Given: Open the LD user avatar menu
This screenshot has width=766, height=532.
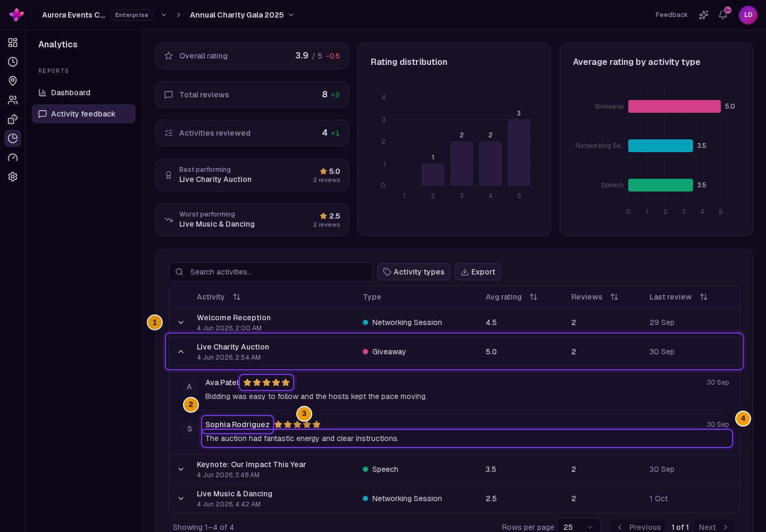Looking at the screenshot, I should pyautogui.click(x=748, y=15).
